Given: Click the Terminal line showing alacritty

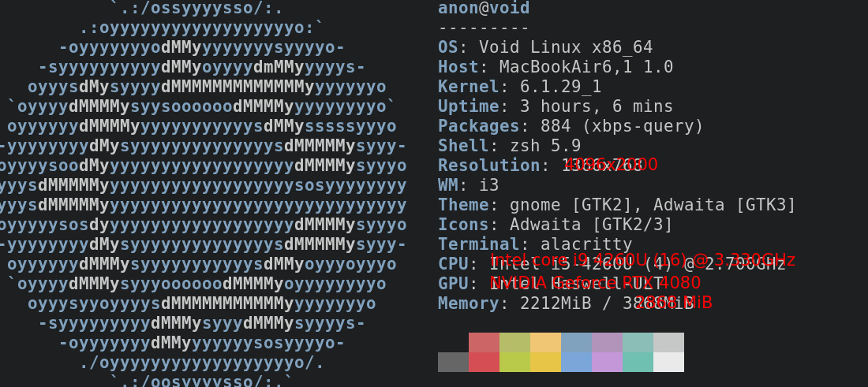Looking at the screenshot, I should coord(535,244).
